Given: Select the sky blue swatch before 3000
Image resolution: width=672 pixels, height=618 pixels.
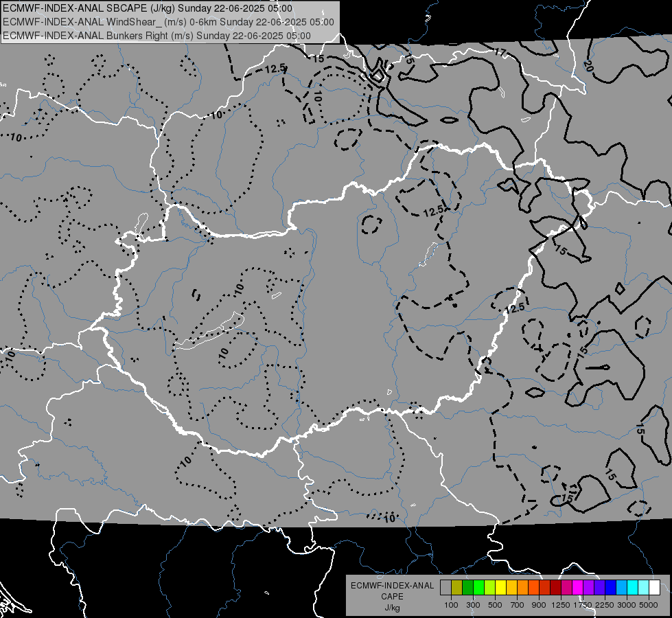Looking at the screenshot, I should click(x=621, y=588).
